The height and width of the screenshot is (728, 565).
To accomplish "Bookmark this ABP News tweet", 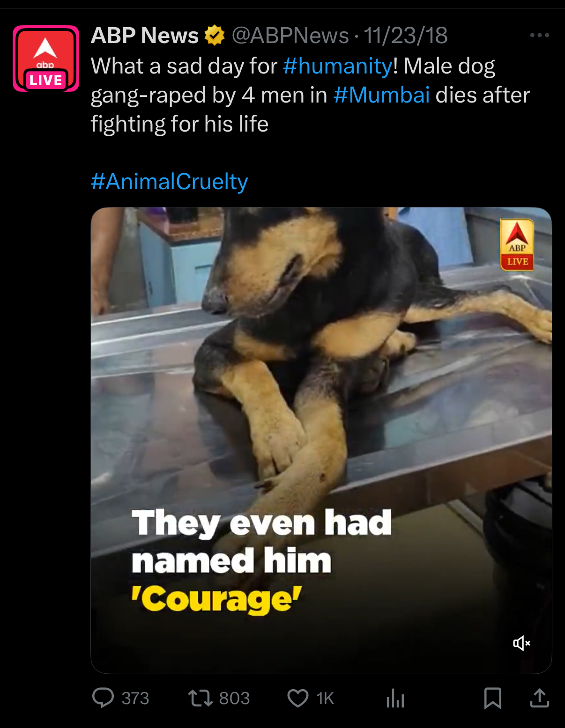I will 493,698.
